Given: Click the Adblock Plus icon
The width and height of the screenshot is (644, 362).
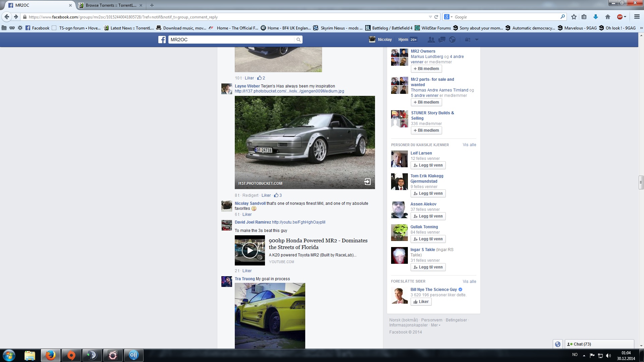Looking at the screenshot, I should [620, 17].
